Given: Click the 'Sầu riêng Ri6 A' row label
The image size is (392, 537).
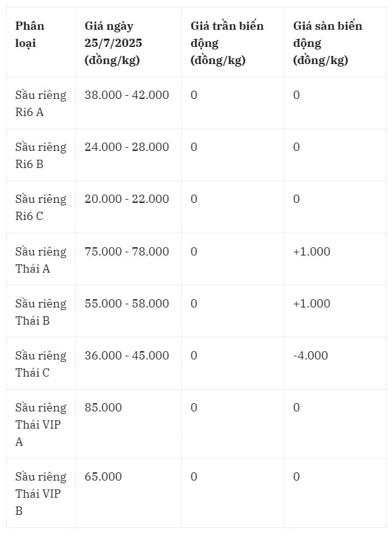Looking at the screenshot, I should coord(41,103).
